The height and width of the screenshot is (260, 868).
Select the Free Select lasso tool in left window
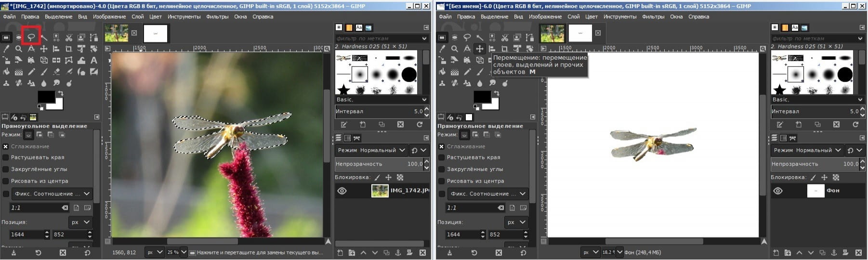pyautogui.click(x=31, y=37)
